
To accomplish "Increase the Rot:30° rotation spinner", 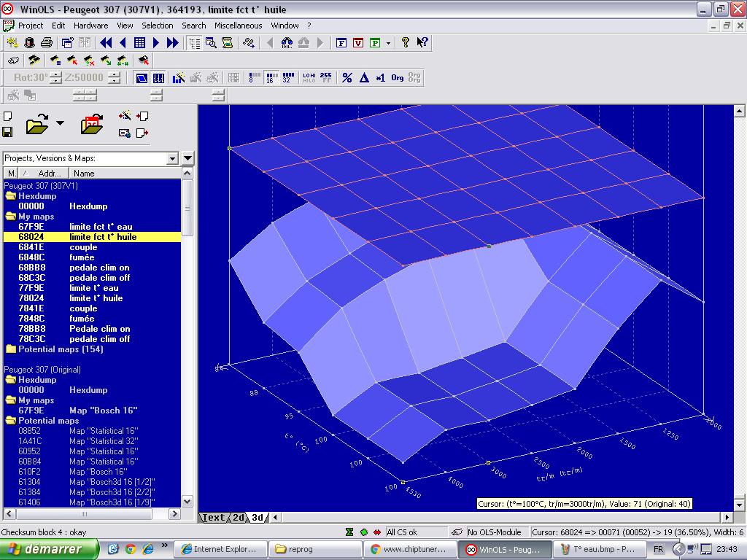I will (56, 74).
